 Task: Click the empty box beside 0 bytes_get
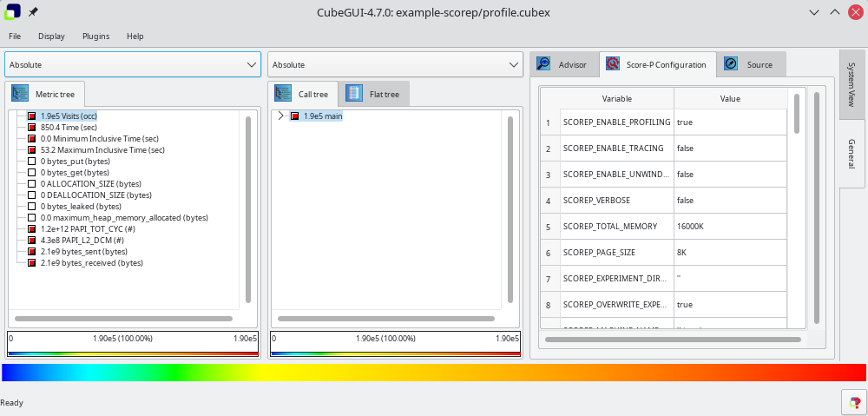pyautogui.click(x=32, y=172)
